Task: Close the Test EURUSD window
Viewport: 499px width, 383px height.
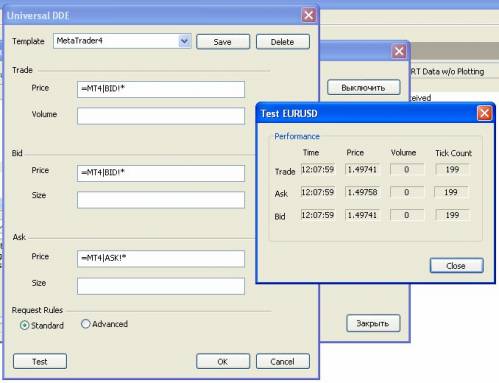Action: [484, 113]
